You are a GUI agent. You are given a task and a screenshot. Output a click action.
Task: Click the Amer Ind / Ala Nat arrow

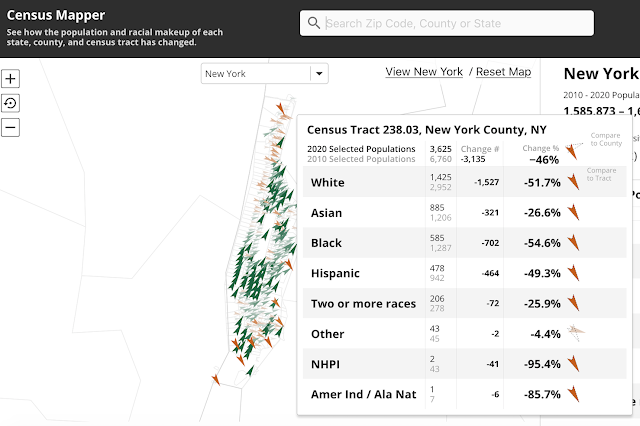pyautogui.click(x=573, y=394)
